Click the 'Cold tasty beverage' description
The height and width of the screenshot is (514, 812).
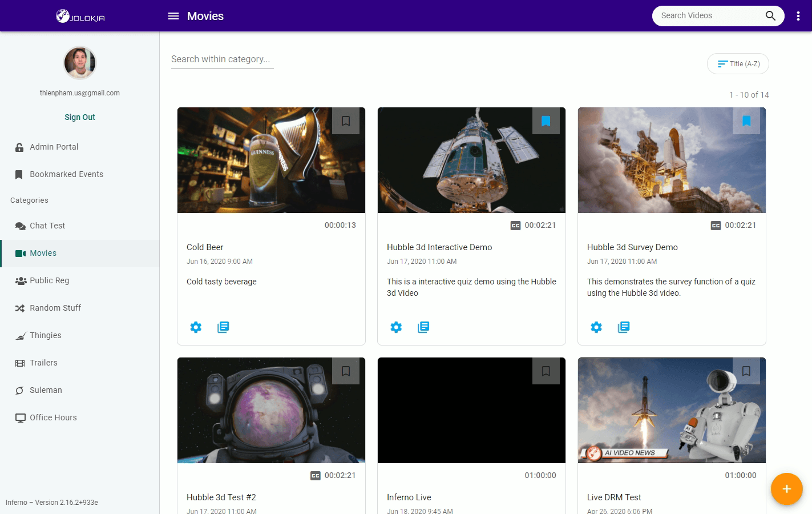221,282
